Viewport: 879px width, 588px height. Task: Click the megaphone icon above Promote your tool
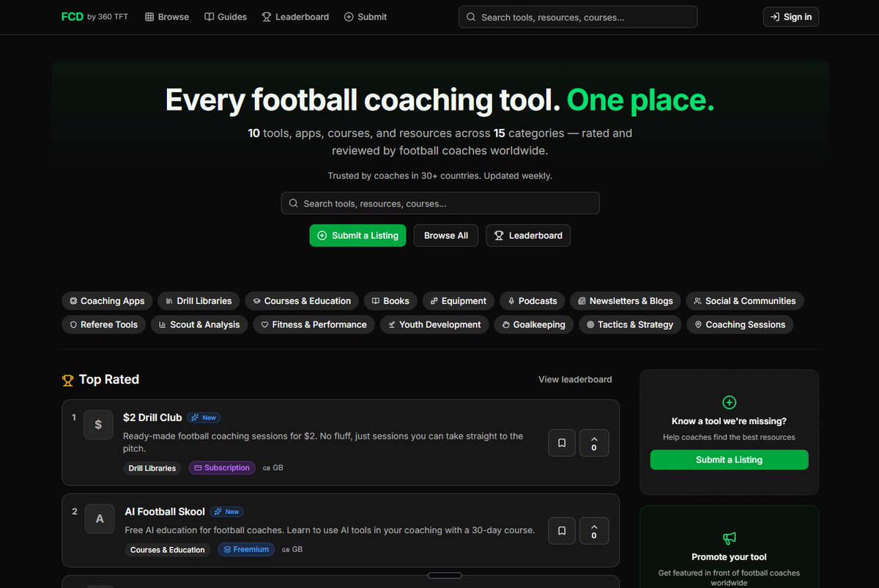click(729, 538)
